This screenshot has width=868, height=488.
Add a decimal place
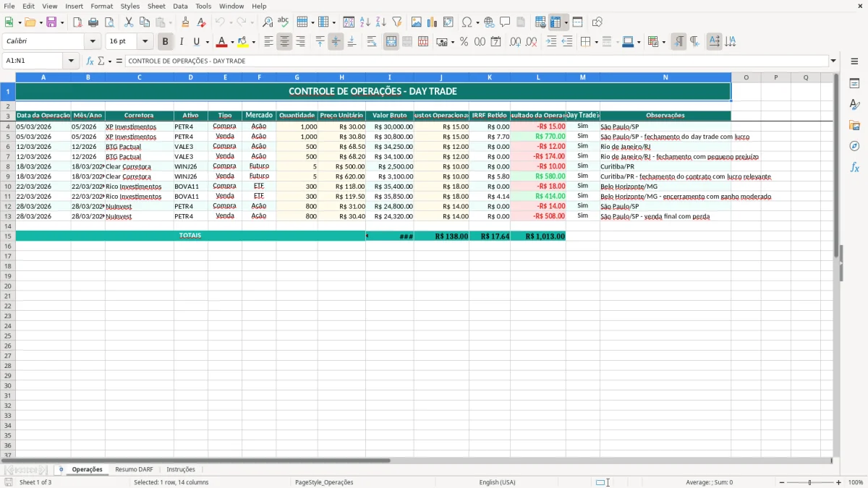pyautogui.click(x=515, y=42)
